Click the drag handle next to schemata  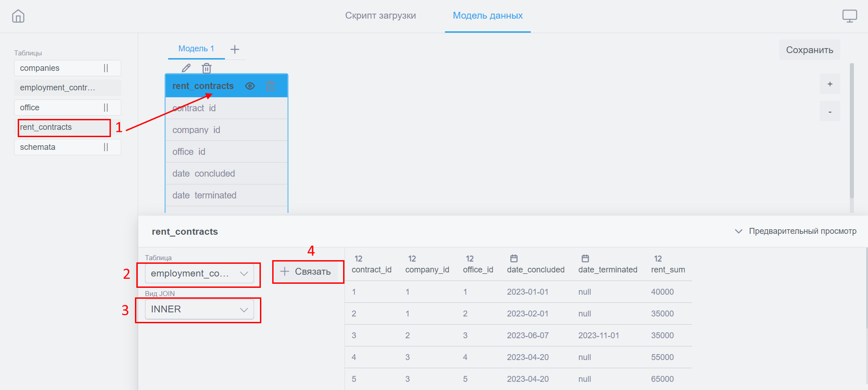(x=106, y=147)
